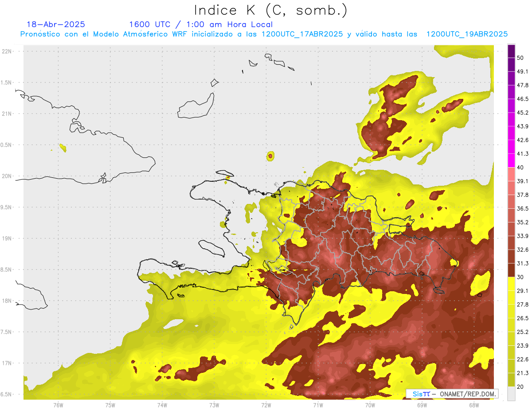Pick the magenta swatch between 40 and 41.3
Viewport: 532px width, 411px height.
pyautogui.click(x=511, y=160)
